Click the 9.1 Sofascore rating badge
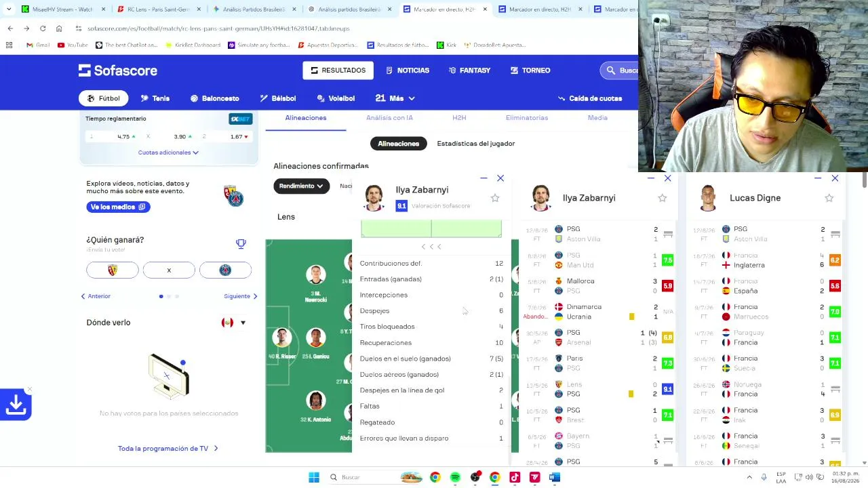This screenshot has height=488, width=868. 401,206
